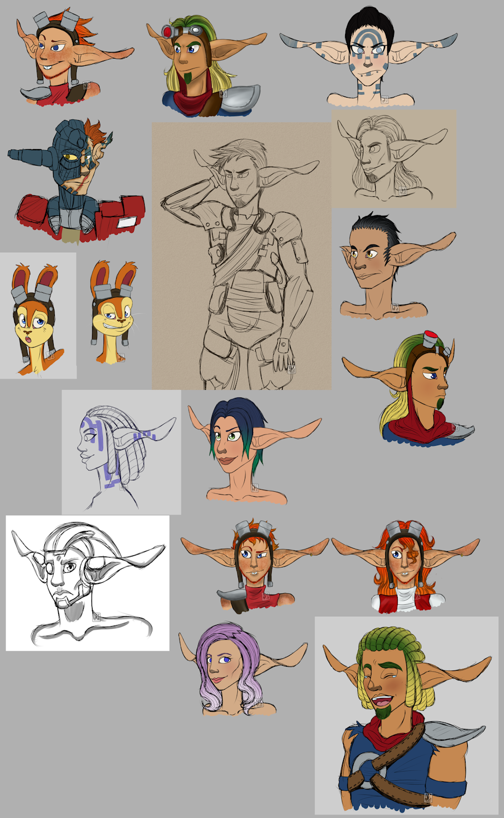Select the masked figure with red shoulder armor
This screenshot has height=818, width=504.
[76, 180]
